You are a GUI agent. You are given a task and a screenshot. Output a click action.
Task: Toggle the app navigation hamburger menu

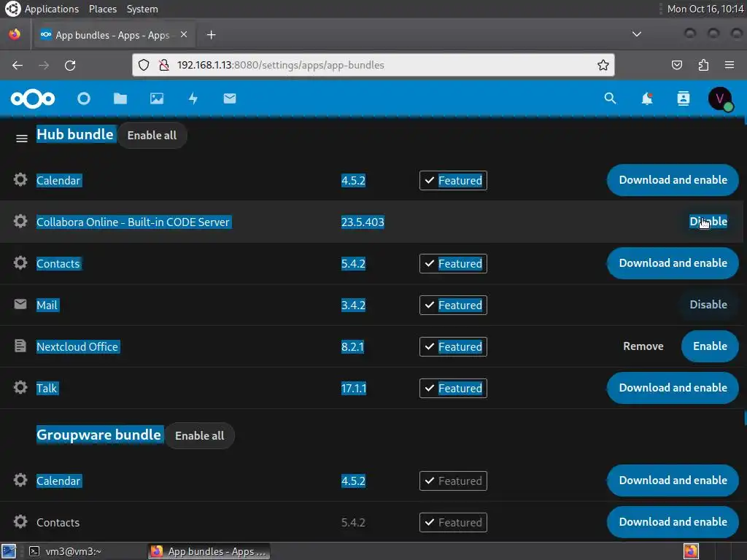21,139
